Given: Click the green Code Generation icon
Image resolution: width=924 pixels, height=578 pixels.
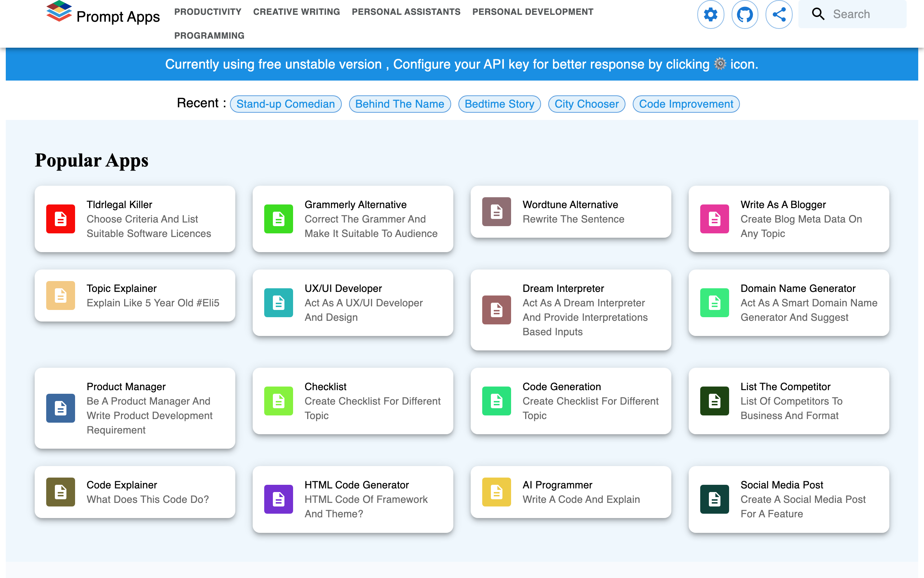Looking at the screenshot, I should point(496,401).
